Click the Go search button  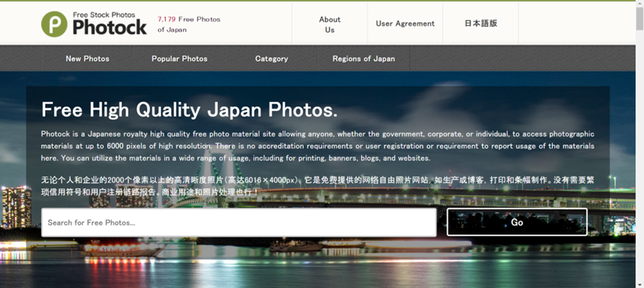coord(517,222)
